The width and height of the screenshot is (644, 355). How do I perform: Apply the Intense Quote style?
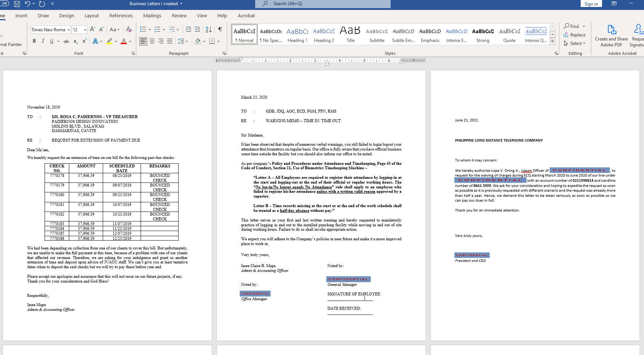pyautogui.click(x=536, y=35)
